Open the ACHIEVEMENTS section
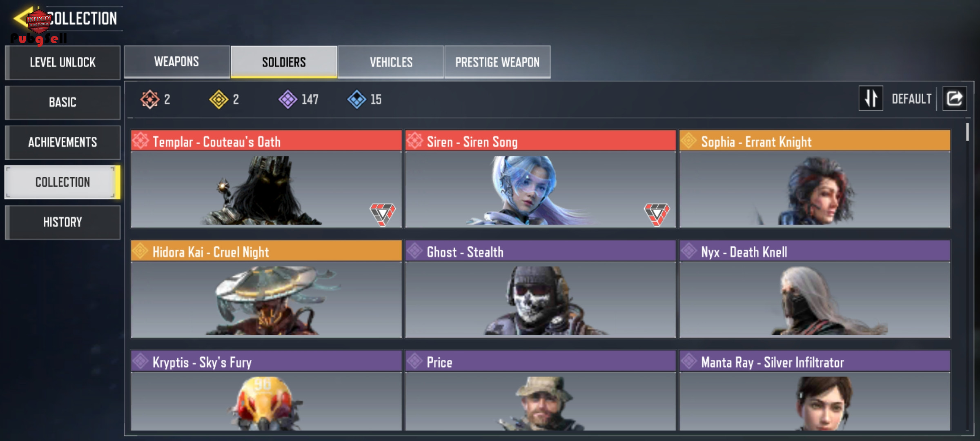The width and height of the screenshot is (980, 441). pyautogui.click(x=62, y=142)
